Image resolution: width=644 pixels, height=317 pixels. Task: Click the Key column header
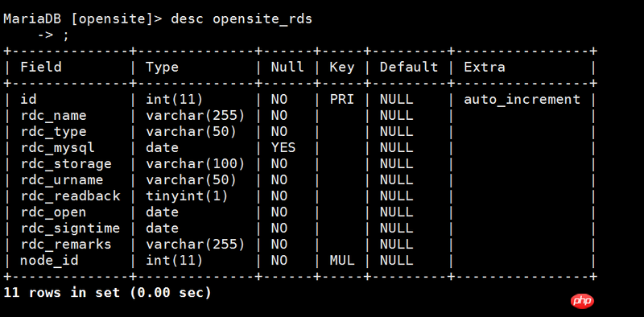click(341, 68)
